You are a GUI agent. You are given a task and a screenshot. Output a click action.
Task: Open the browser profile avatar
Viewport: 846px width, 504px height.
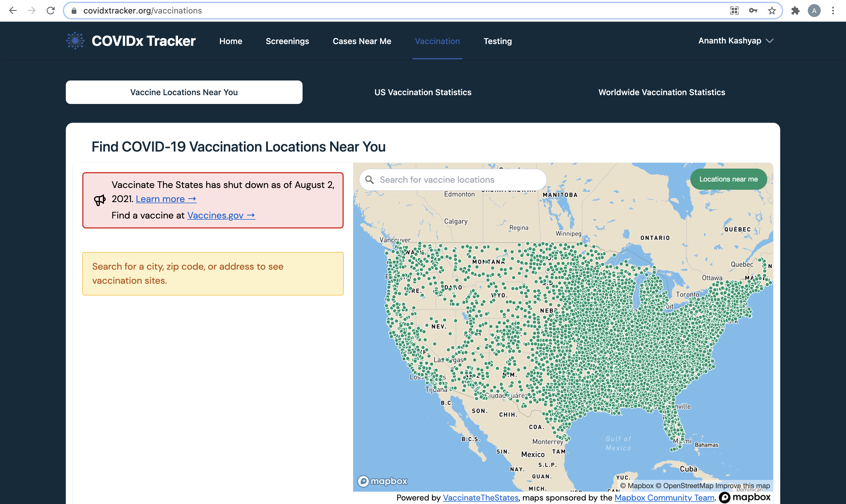[x=814, y=11]
